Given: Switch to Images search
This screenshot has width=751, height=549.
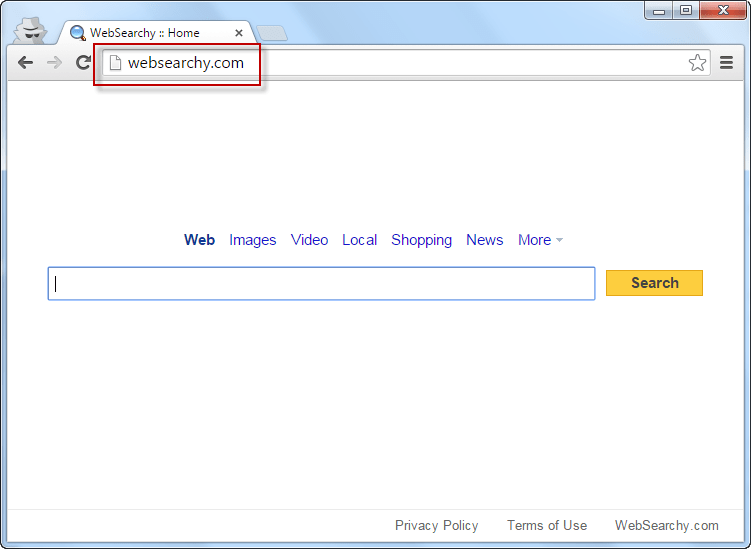Looking at the screenshot, I should click(252, 240).
